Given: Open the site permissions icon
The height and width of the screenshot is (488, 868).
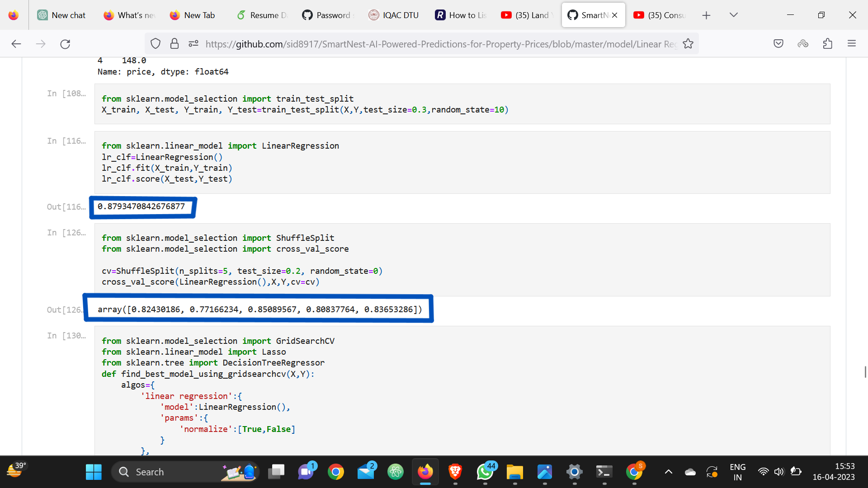Looking at the screenshot, I should click(193, 44).
